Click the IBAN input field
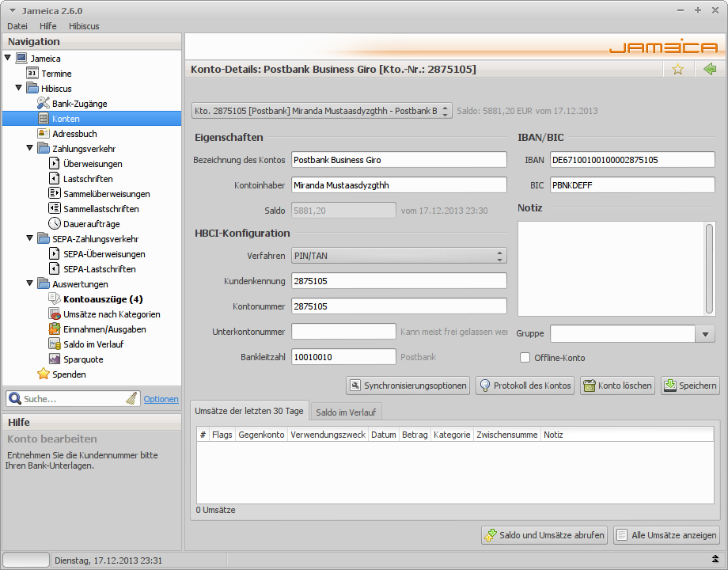The image size is (728, 570). click(632, 160)
